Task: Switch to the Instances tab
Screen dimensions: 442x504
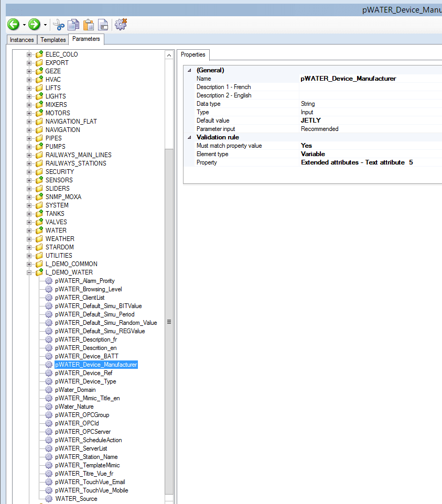Action: point(22,40)
